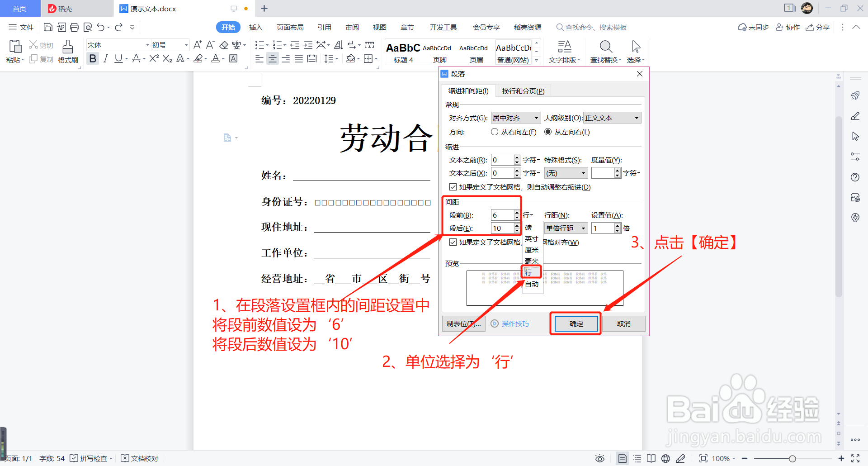Click the 分享 share button

(818, 27)
